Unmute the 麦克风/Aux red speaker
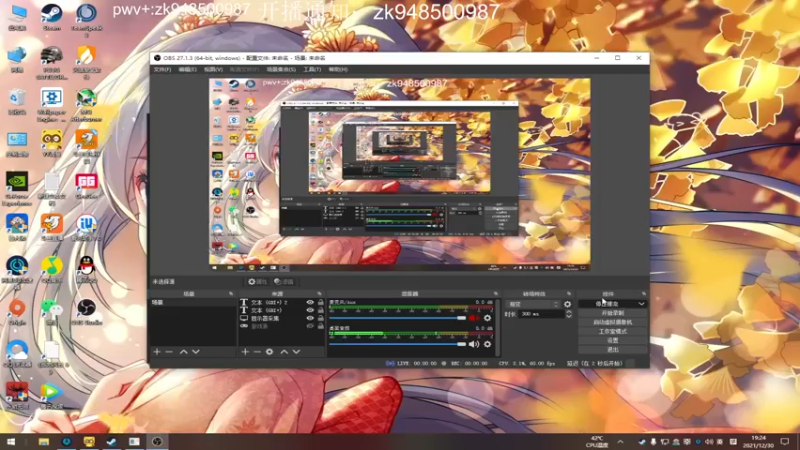 tap(474, 318)
